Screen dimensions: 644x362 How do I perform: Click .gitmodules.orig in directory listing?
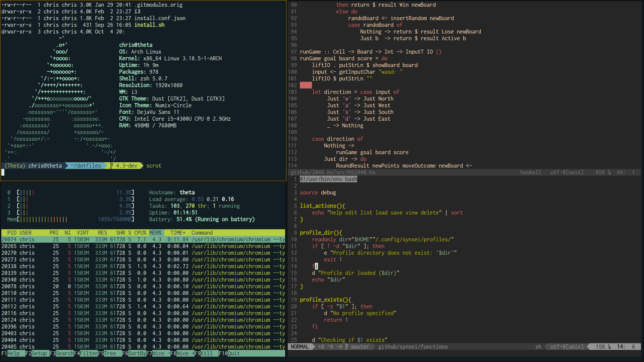coord(158,5)
